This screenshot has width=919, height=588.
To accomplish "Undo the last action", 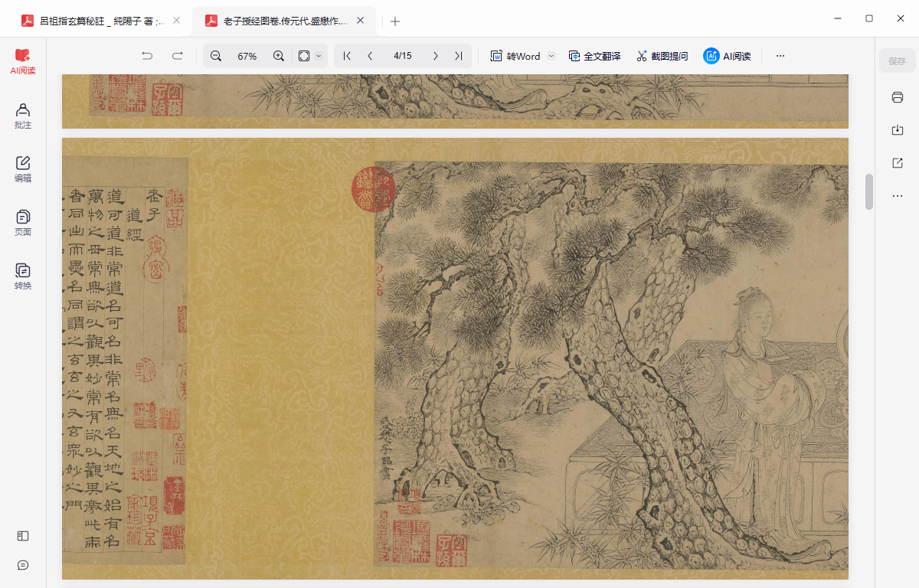I will click(147, 56).
